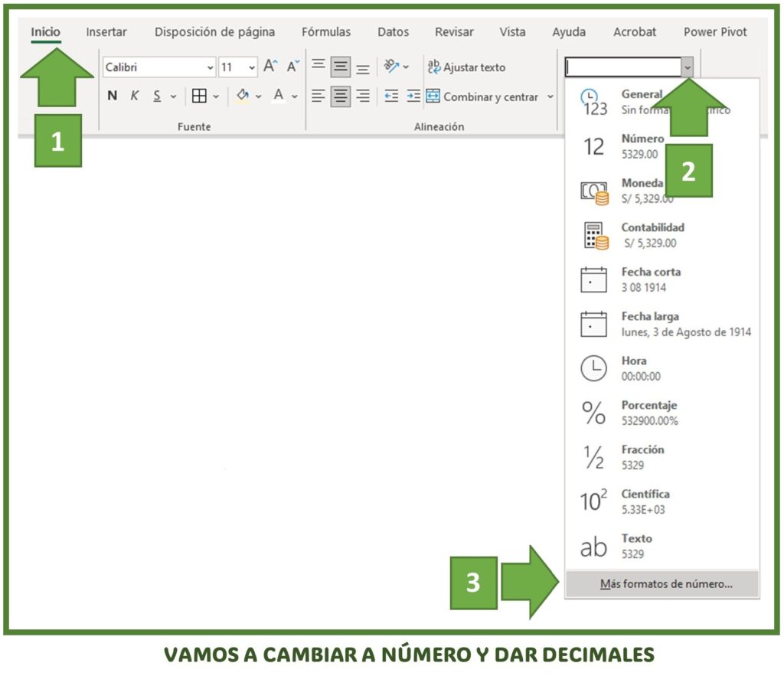Click the borders icon
The image size is (784, 676).
tap(199, 96)
